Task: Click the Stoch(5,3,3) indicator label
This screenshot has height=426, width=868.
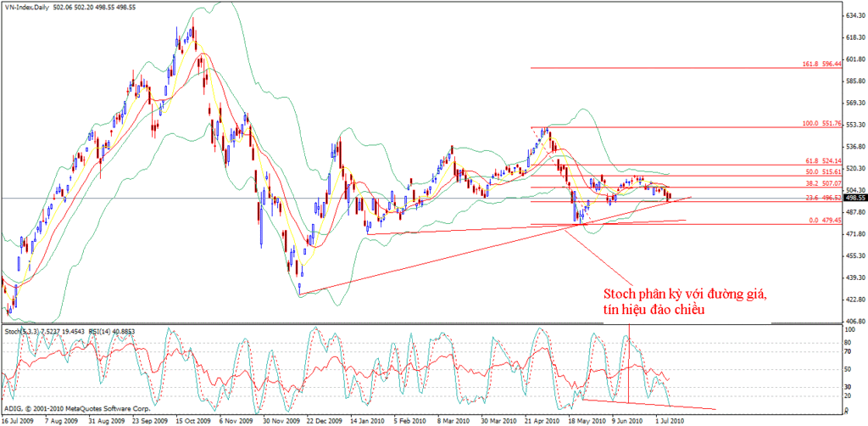Action: (22, 328)
